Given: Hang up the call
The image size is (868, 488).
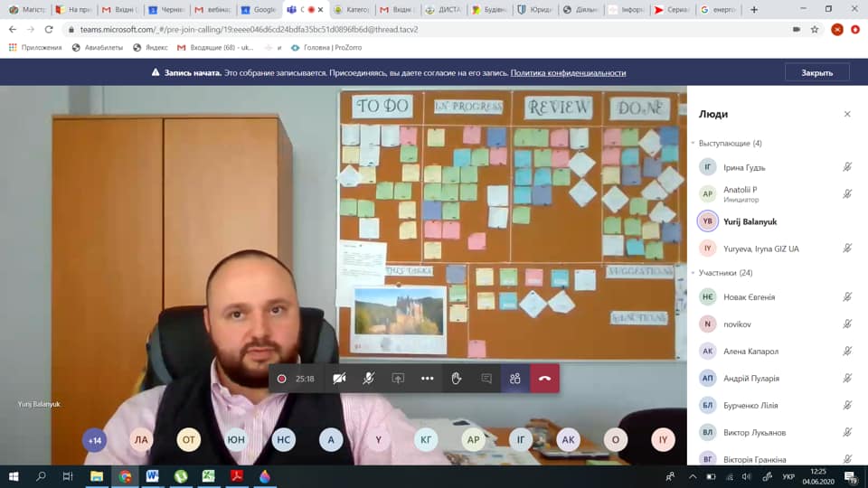Looking at the screenshot, I should (544, 379).
